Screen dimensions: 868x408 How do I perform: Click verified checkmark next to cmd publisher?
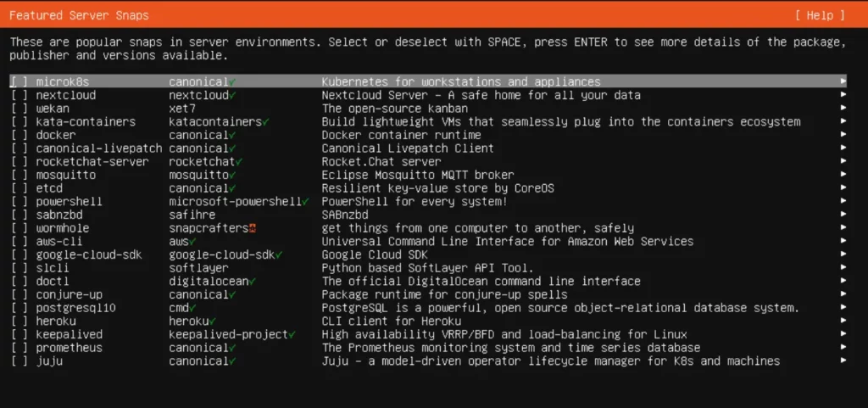(192, 308)
